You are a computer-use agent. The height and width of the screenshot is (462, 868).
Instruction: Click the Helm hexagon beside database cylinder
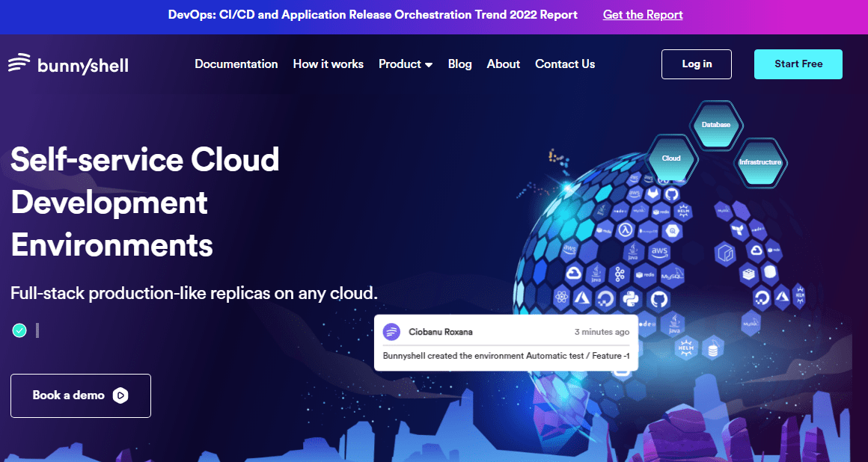(x=686, y=348)
